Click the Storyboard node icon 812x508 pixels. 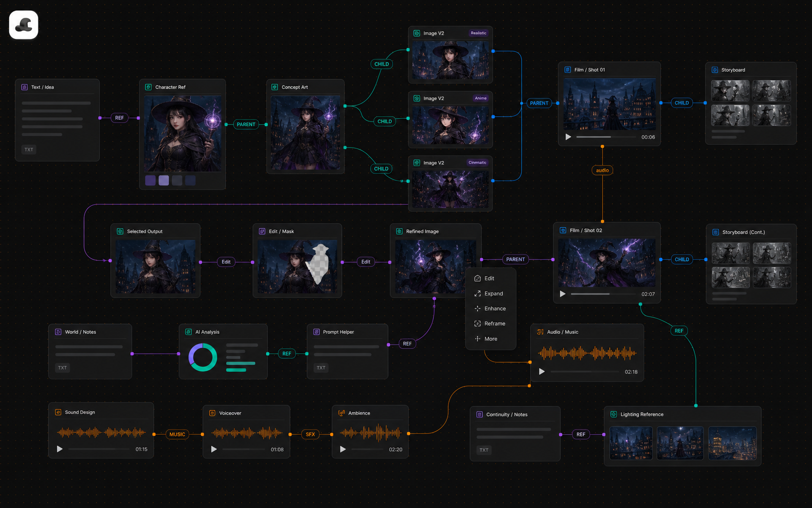(x=715, y=70)
